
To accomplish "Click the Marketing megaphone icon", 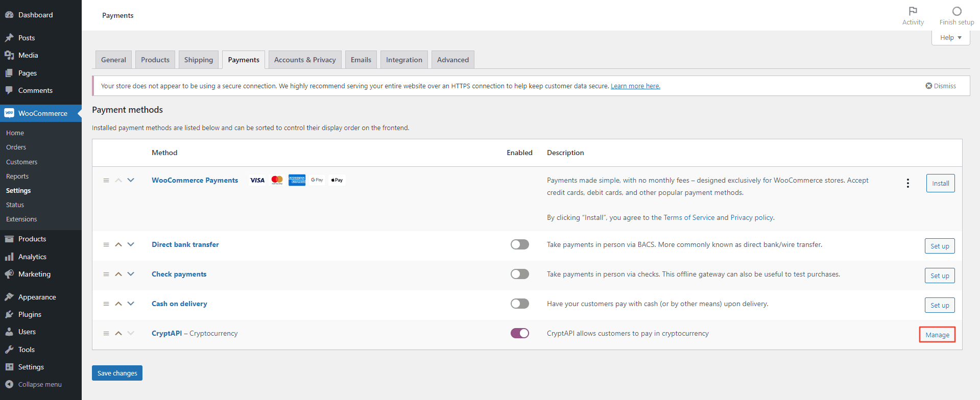I will [x=9, y=274].
